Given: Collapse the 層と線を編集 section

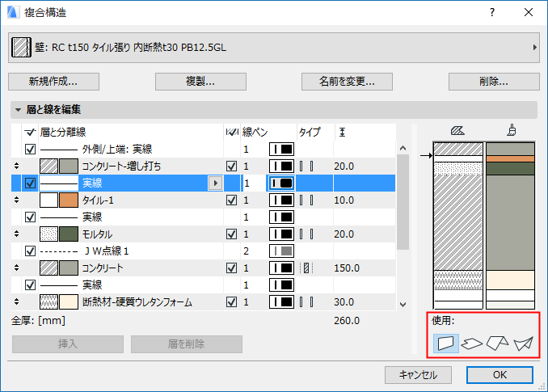Looking at the screenshot, I should tap(18, 110).
